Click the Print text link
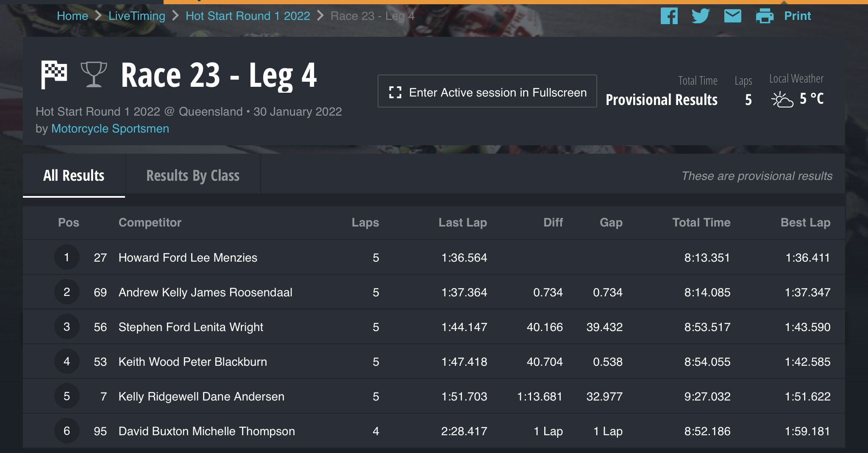This screenshot has width=868, height=453. [797, 16]
